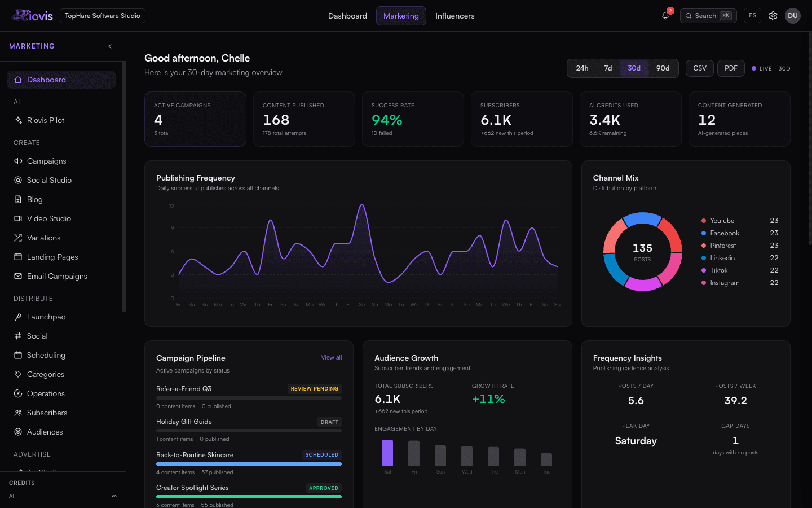Screen dimensions: 812x508
Task: Click the Search box
Action: [x=708, y=16]
